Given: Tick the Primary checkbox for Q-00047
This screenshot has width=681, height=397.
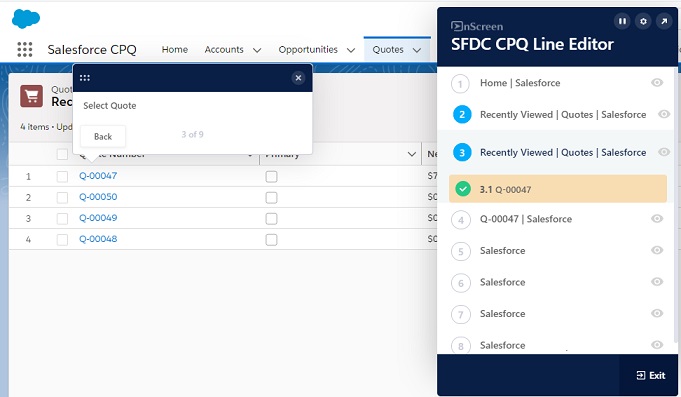Looking at the screenshot, I should pyautogui.click(x=271, y=176).
